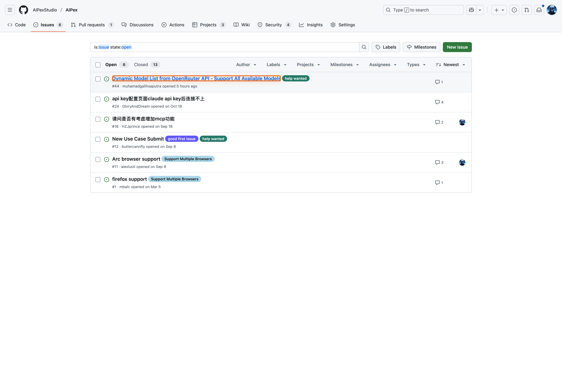Open the Dynamic Model List issue
This screenshot has height=392, width=562.
(x=196, y=78)
